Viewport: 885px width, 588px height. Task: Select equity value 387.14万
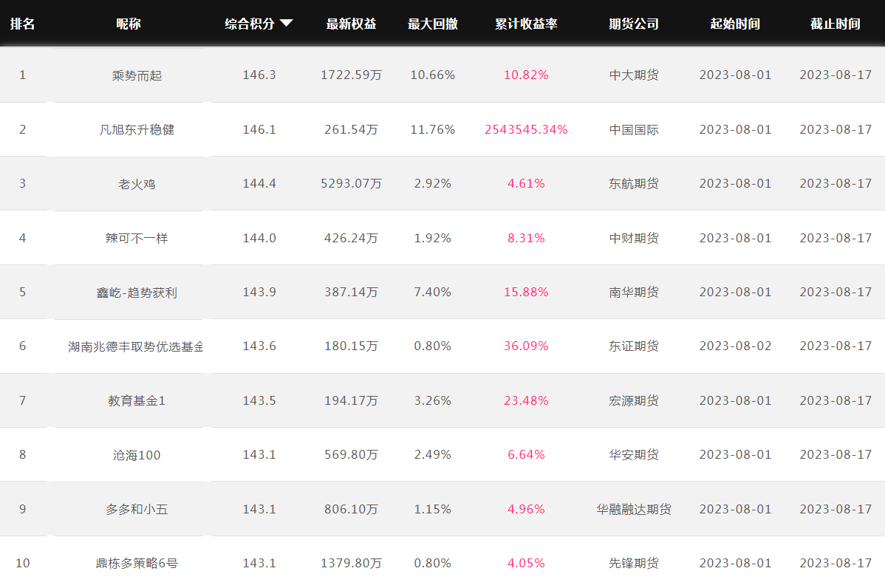click(351, 292)
